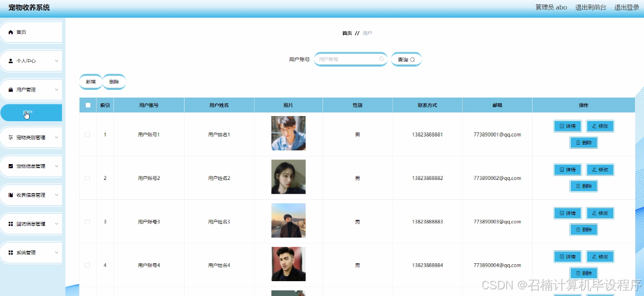Expand the 宠物类别管理 chevron
This screenshot has width=644, height=296.
(56, 138)
